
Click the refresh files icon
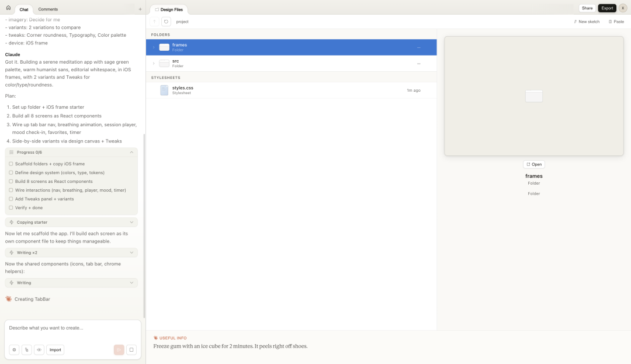tap(166, 22)
